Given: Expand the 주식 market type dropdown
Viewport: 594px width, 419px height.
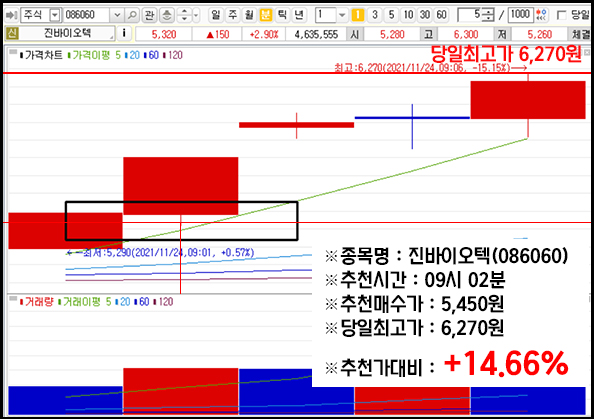Looking at the screenshot, I should coord(55,15).
